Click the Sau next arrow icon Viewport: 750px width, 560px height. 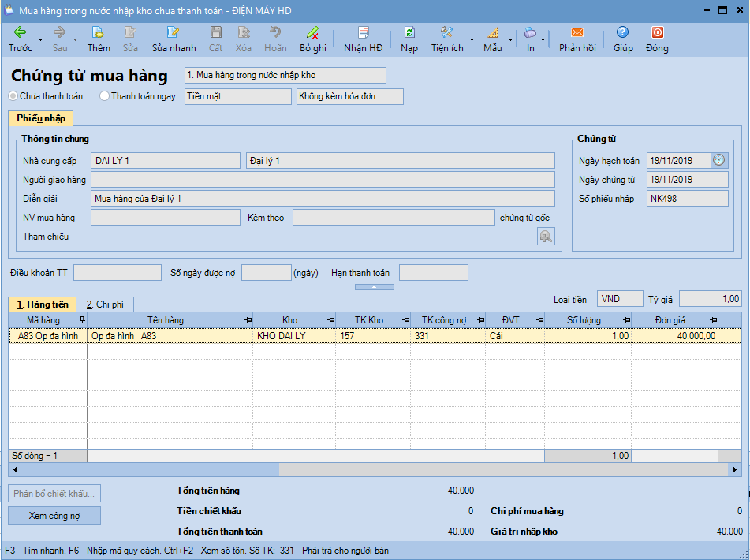coord(60,32)
